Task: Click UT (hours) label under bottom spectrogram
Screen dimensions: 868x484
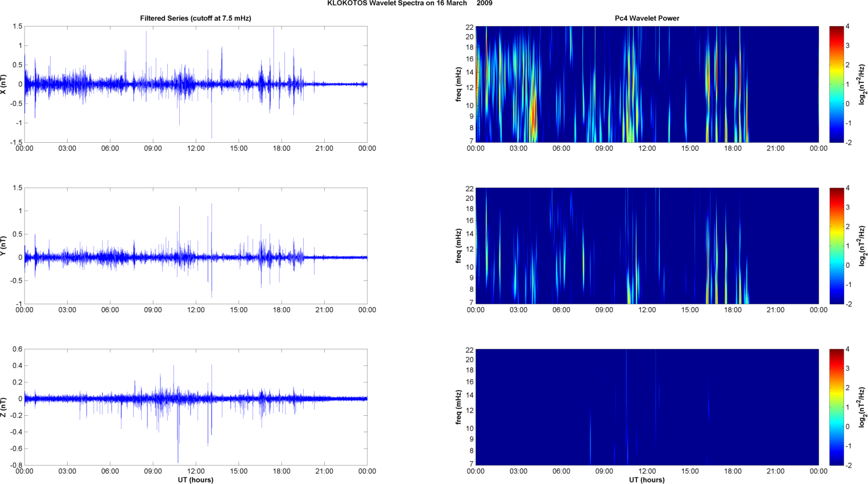Action: coord(647,479)
